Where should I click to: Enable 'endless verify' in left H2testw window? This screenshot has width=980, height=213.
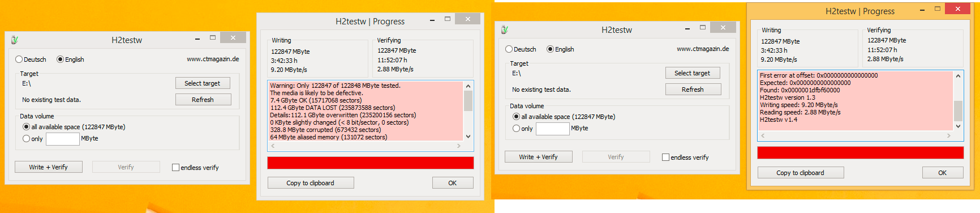pos(195,168)
